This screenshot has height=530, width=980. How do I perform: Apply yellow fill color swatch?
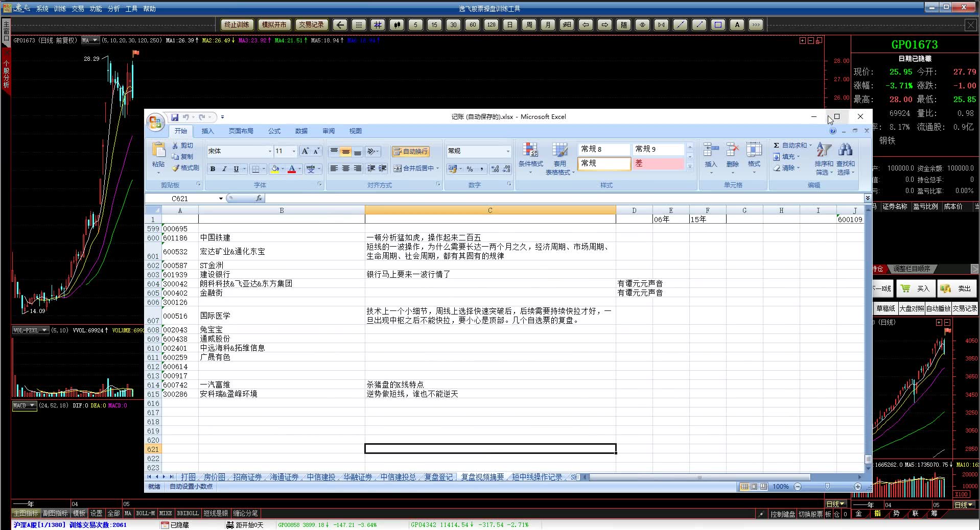click(x=275, y=169)
